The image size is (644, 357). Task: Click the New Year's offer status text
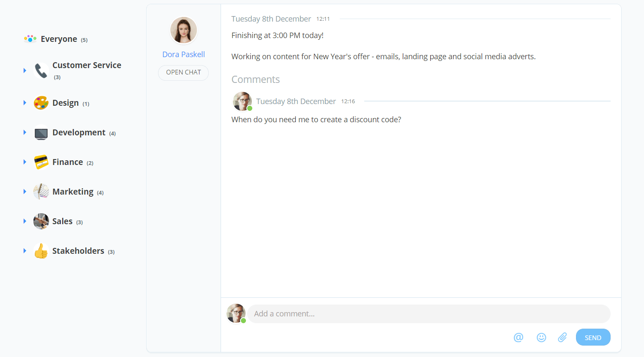tap(383, 57)
